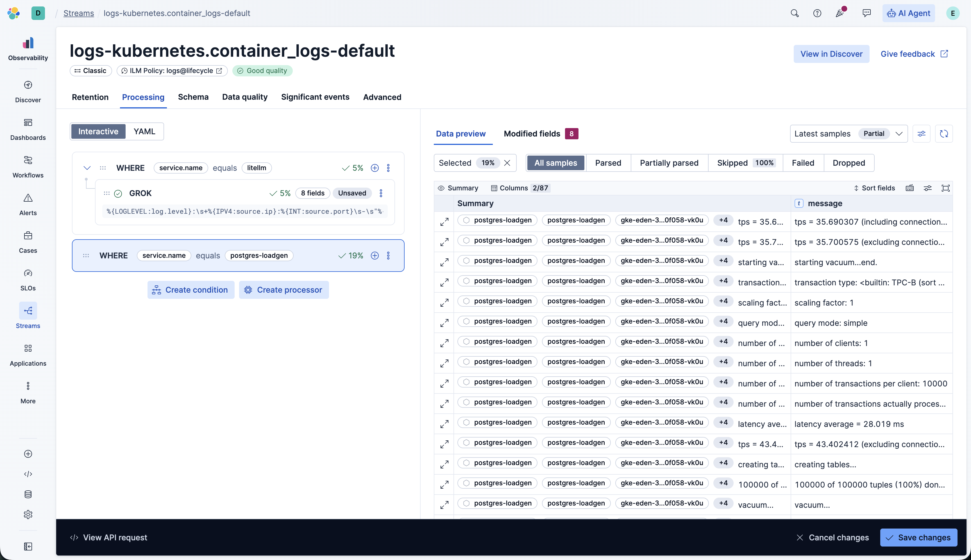
Task: Collapse the litellm WHERE condition block
Action: coord(87,168)
